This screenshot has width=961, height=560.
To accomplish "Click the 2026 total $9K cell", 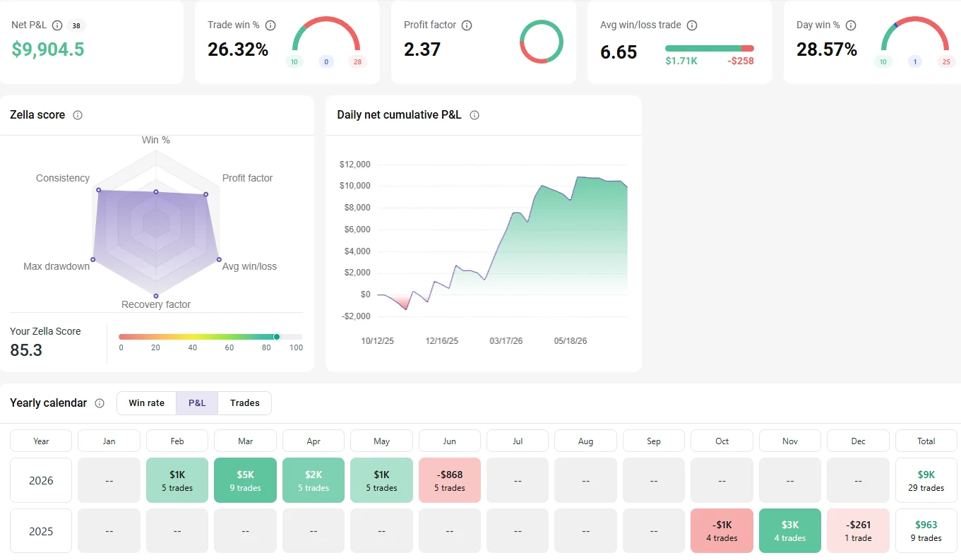I will [926, 480].
